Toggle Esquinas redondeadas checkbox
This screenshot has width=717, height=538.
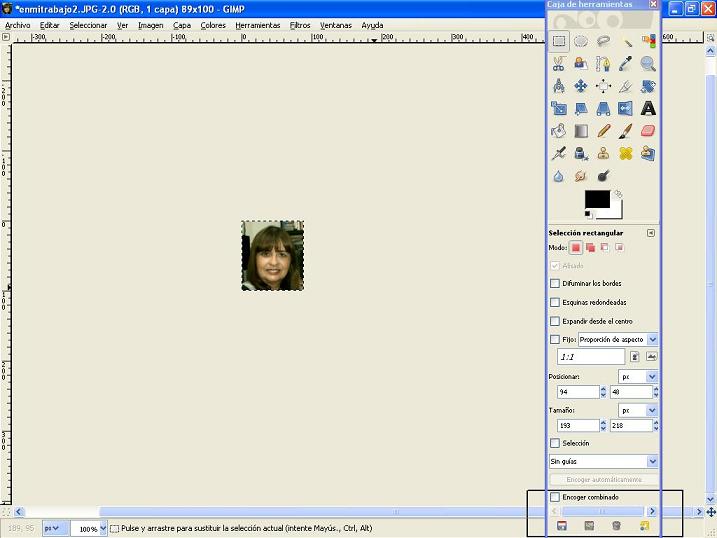coord(555,302)
